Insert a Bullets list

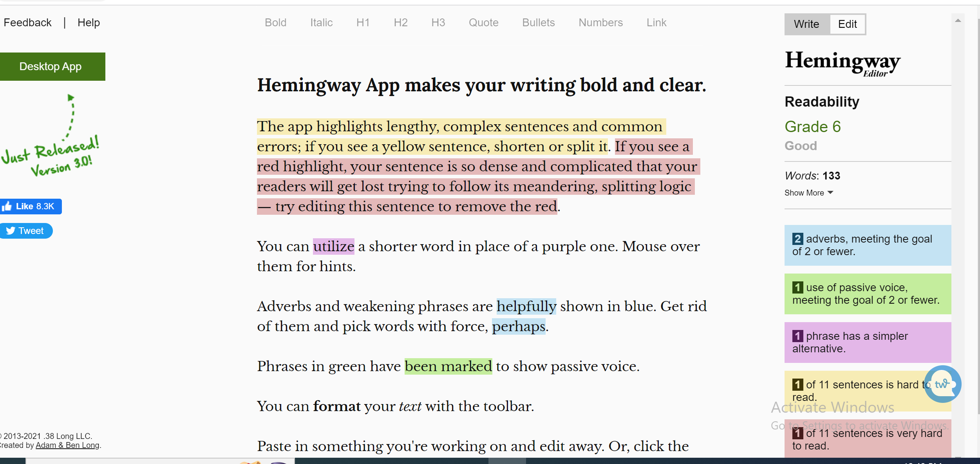538,23
